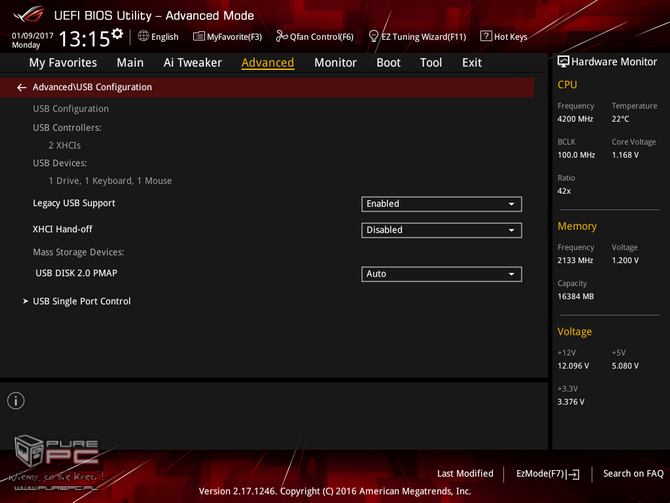Click the EZ Tuning Wizard bulb icon
This screenshot has height=503, width=670.
coord(373,36)
